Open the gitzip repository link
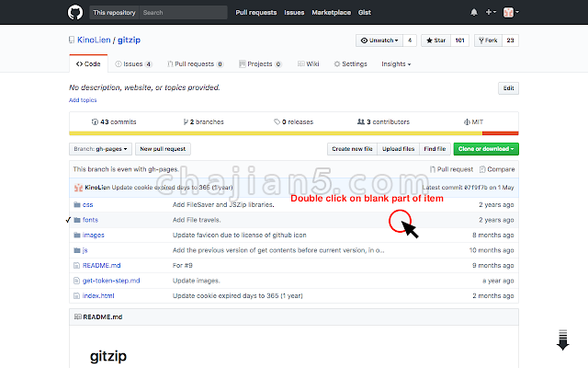The height and width of the screenshot is (368, 588). coord(129,40)
